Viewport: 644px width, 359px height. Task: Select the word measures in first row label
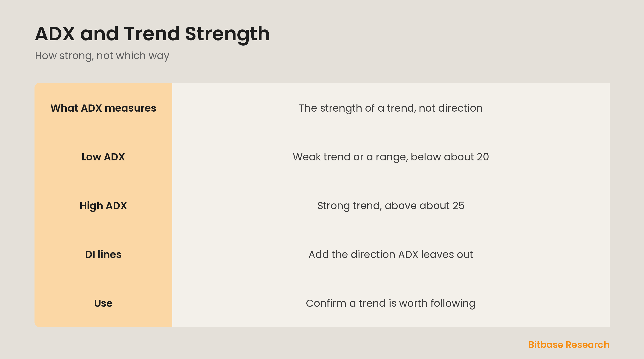pyautogui.click(x=130, y=108)
